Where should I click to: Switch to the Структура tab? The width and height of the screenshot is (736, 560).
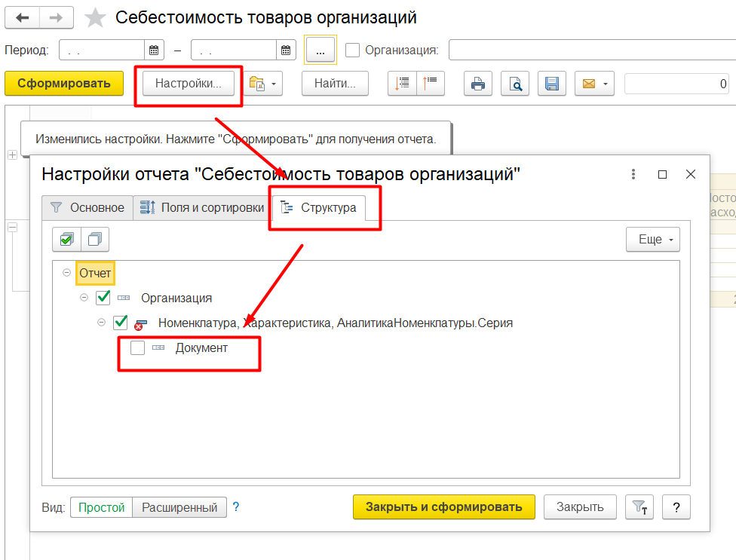click(319, 207)
